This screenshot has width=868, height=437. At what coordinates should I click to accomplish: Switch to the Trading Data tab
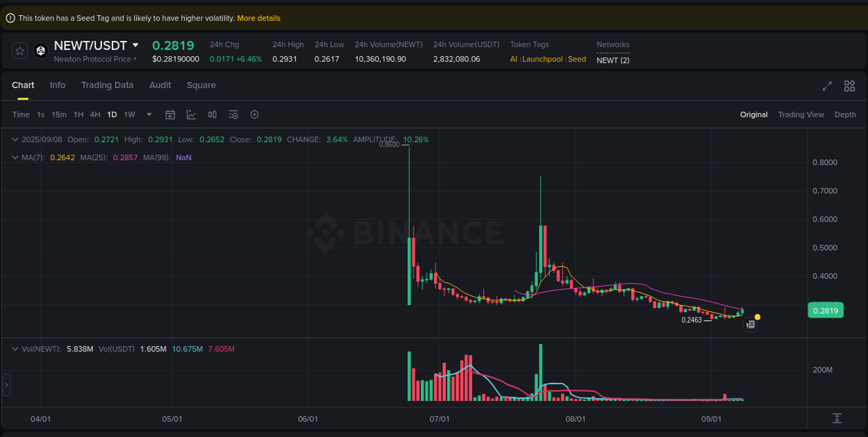(x=108, y=85)
